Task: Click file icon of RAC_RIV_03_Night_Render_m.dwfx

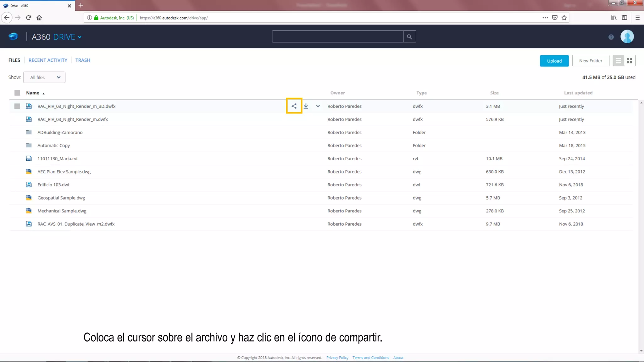Action: coord(29,119)
